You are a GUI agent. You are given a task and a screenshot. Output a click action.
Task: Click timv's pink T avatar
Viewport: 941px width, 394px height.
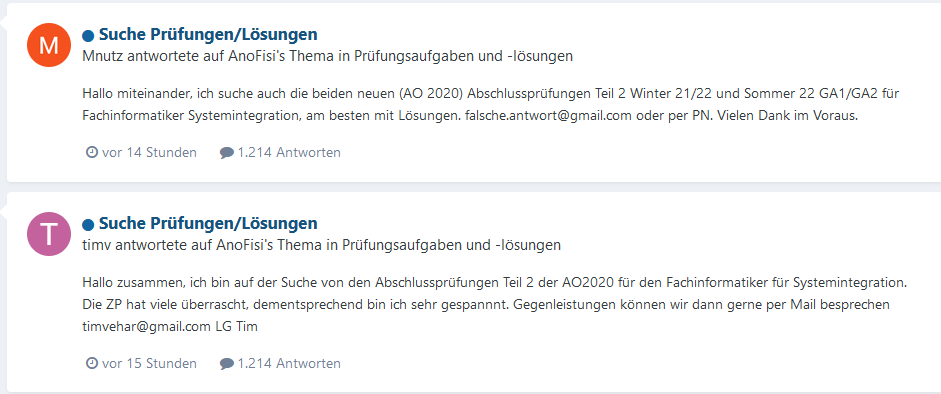coord(50,234)
